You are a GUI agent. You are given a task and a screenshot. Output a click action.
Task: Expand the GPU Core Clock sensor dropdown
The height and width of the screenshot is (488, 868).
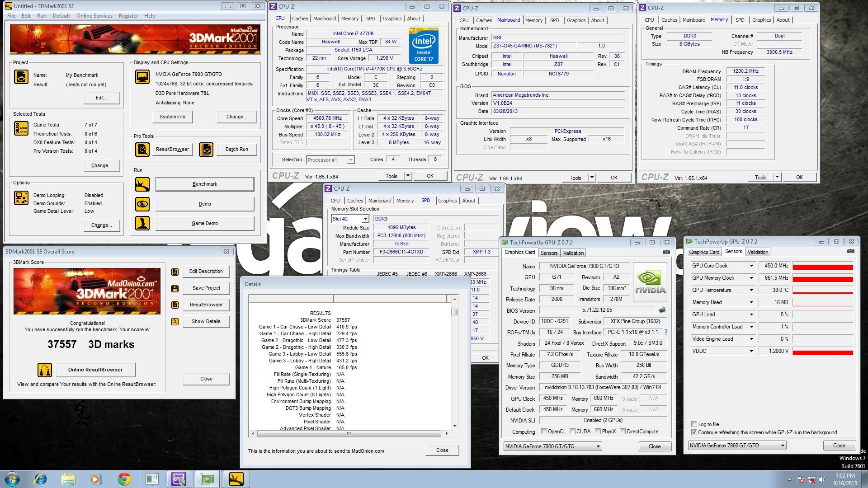(751, 266)
